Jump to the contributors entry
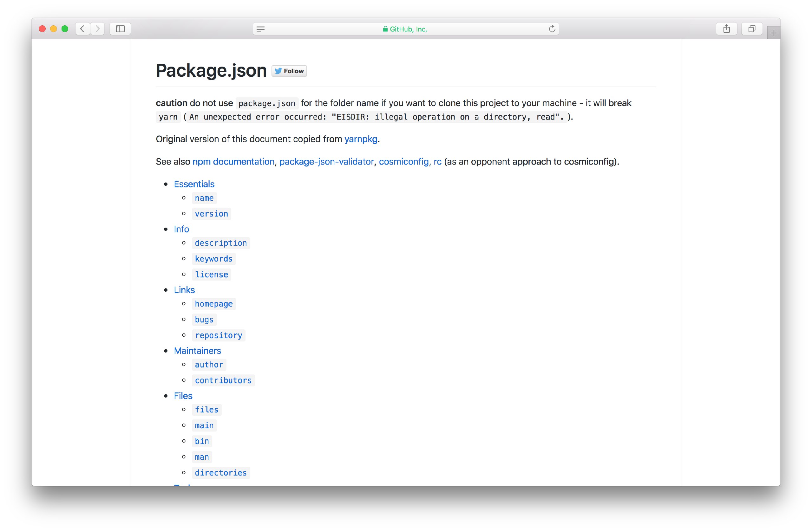 (x=223, y=380)
